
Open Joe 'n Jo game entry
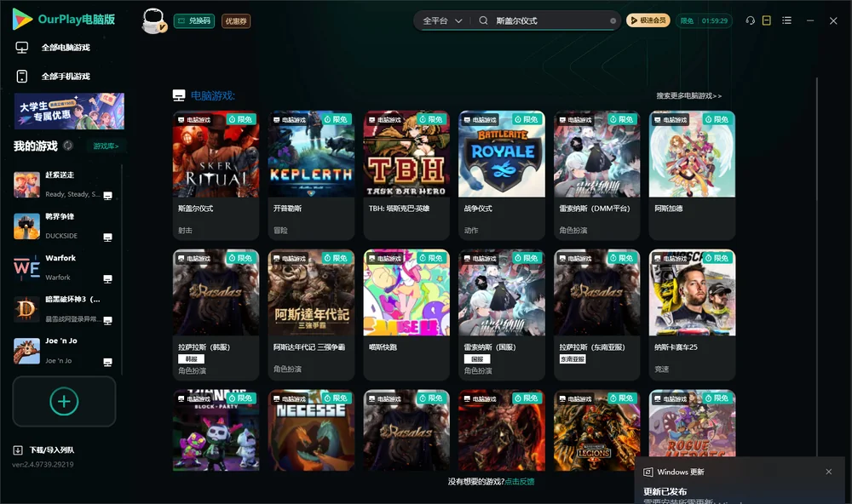pos(63,351)
